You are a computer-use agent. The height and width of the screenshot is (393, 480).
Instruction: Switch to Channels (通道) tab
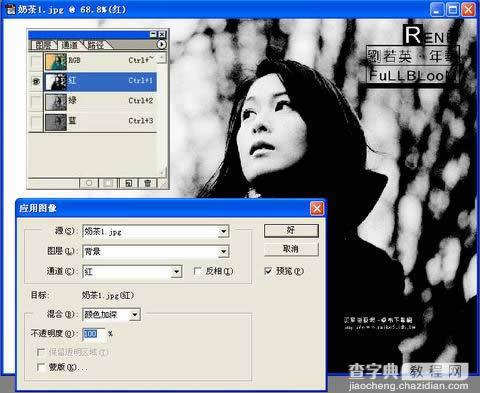click(x=69, y=45)
